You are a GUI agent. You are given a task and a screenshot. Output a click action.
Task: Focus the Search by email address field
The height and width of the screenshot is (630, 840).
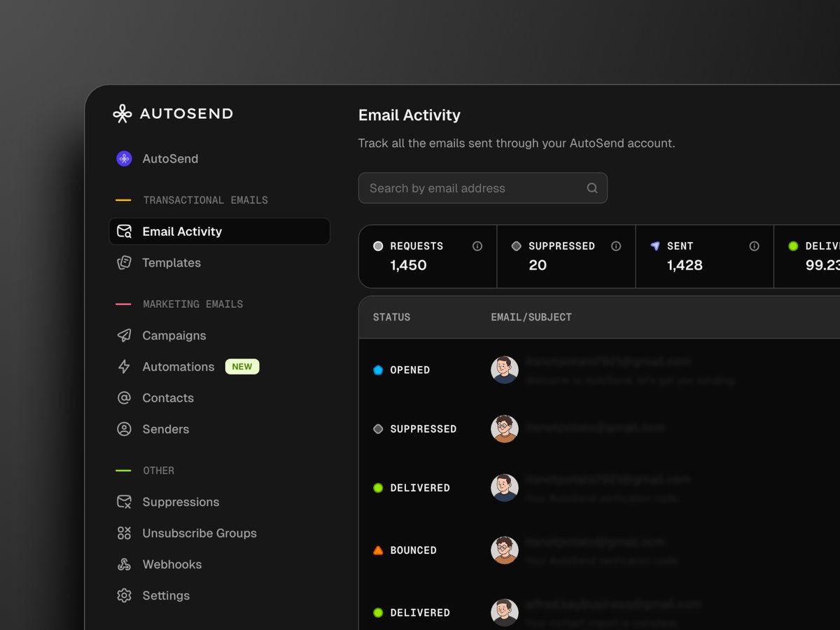pos(483,188)
